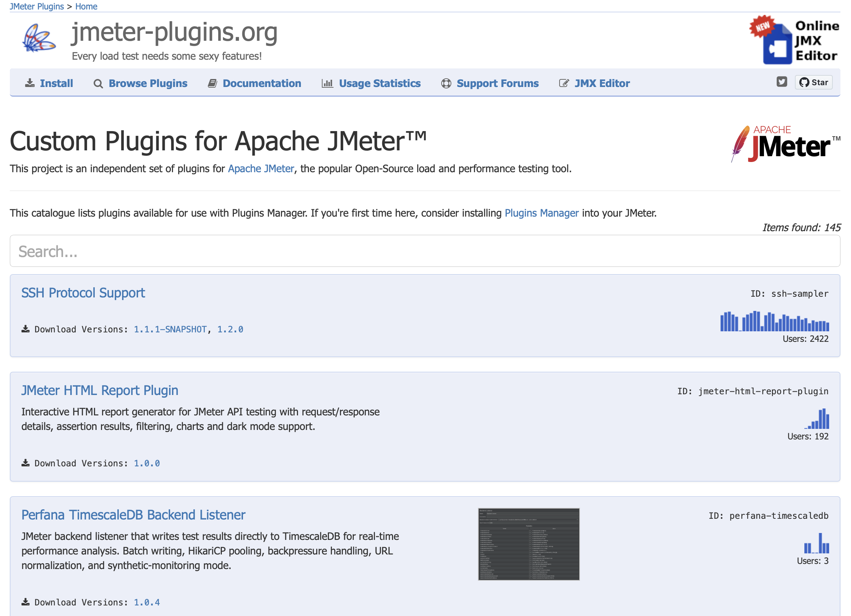Image resolution: width=851 pixels, height=616 pixels.
Task: Open the Usage Statistics menu item
Action: pos(380,83)
